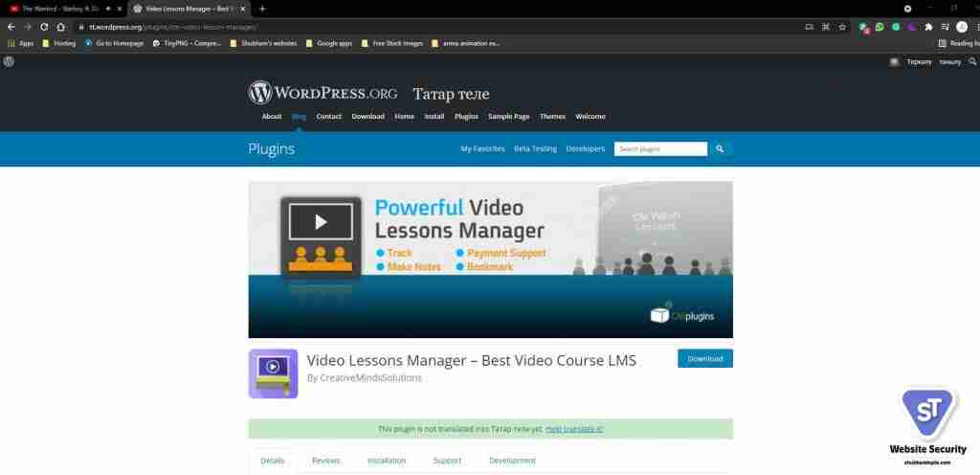Switch to the Reviews tab
Screen dimensions: 980x475
[326, 461]
